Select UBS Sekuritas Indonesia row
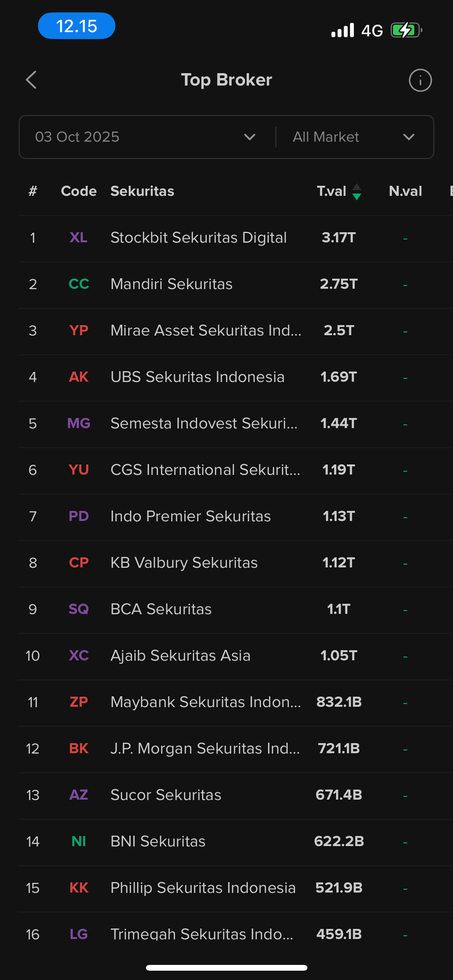The height and width of the screenshot is (980, 453). (x=197, y=377)
